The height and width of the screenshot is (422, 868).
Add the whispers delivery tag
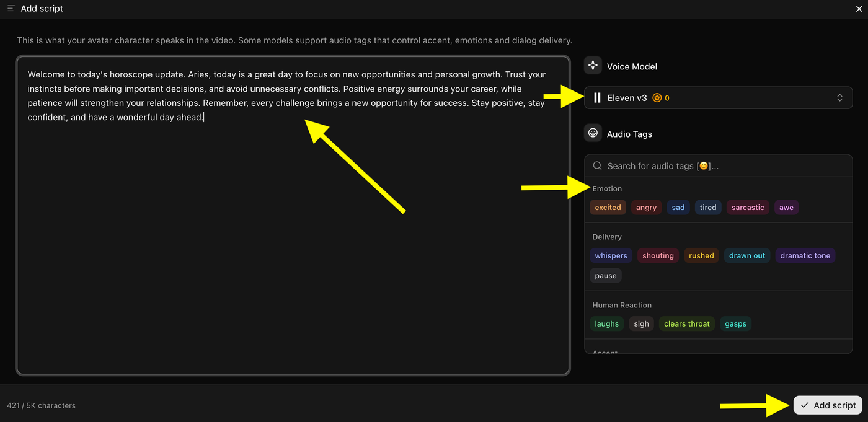click(x=611, y=255)
